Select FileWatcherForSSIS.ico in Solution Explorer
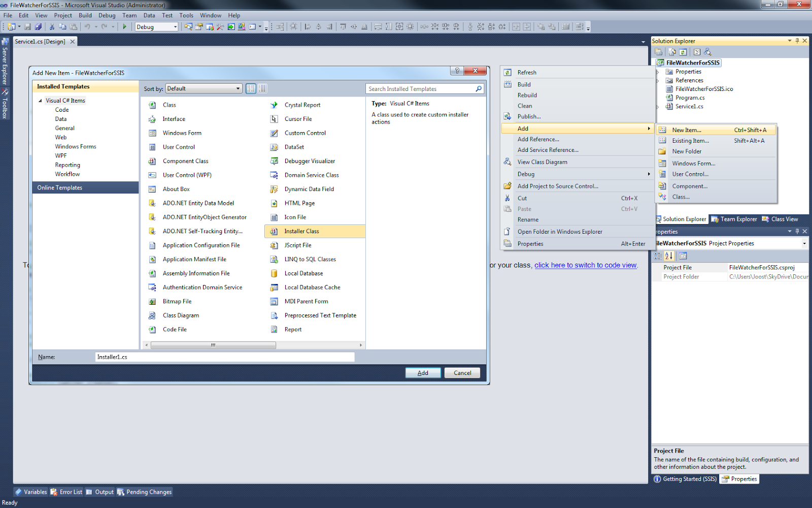 pyautogui.click(x=704, y=89)
